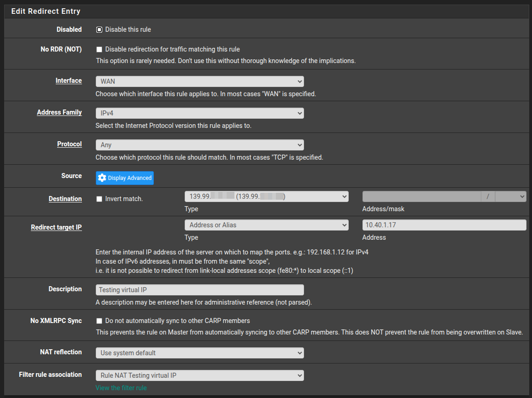Open the Filter rule association dropdown
This screenshot has height=398, width=532.
click(x=200, y=375)
